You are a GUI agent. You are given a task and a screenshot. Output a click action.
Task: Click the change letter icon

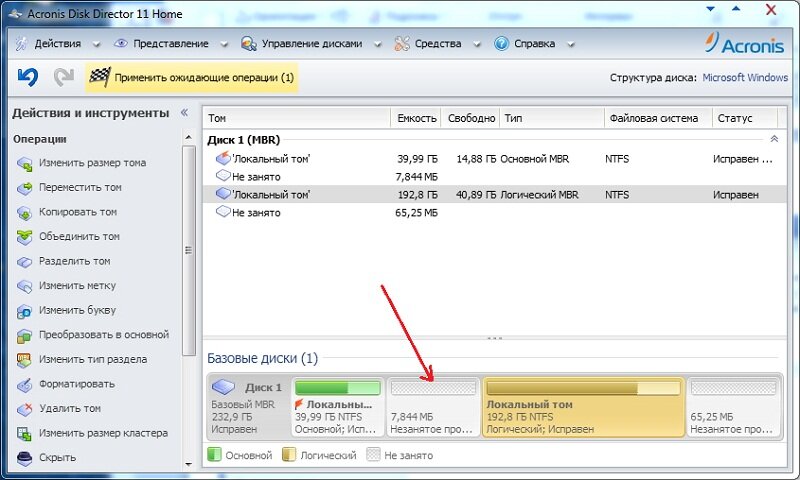click(x=24, y=311)
